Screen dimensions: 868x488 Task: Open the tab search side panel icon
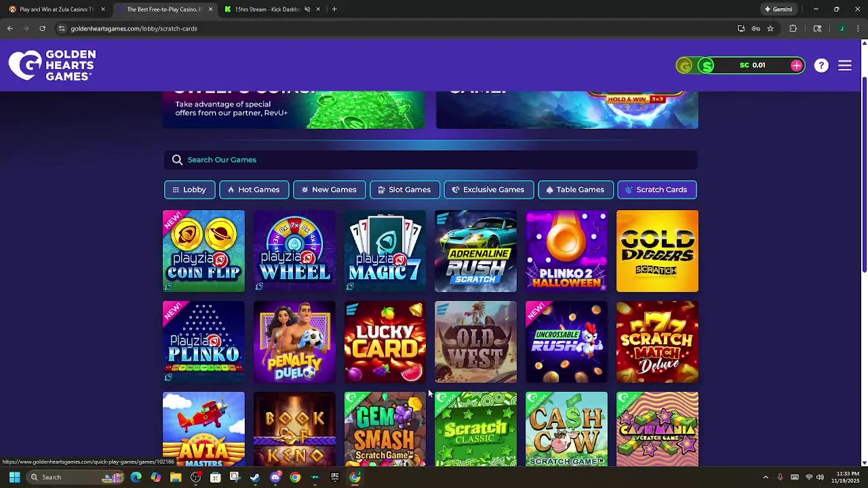(x=817, y=28)
